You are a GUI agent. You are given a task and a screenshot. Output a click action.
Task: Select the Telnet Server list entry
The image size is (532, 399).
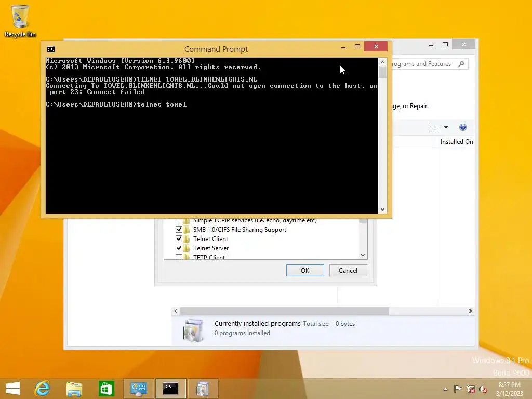point(211,248)
